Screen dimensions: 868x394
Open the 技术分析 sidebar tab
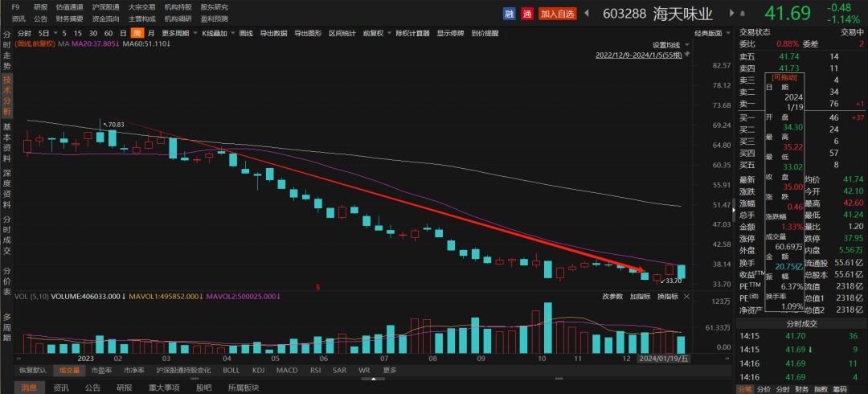pyautogui.click(x=7, y=95)
